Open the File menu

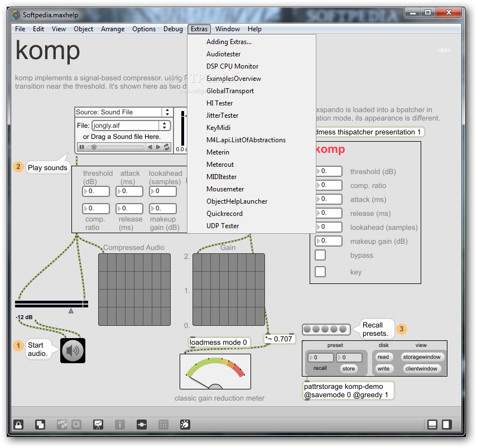(20, 29)
